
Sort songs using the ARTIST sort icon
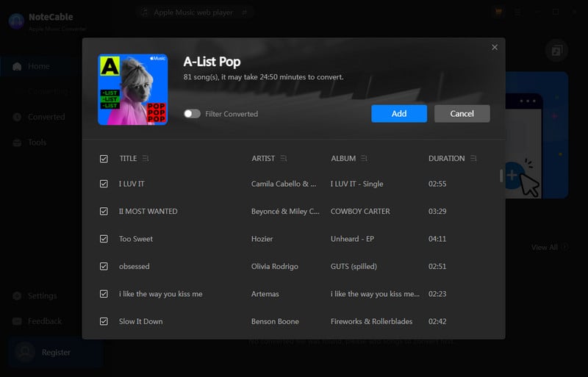[x=284, y=159]
